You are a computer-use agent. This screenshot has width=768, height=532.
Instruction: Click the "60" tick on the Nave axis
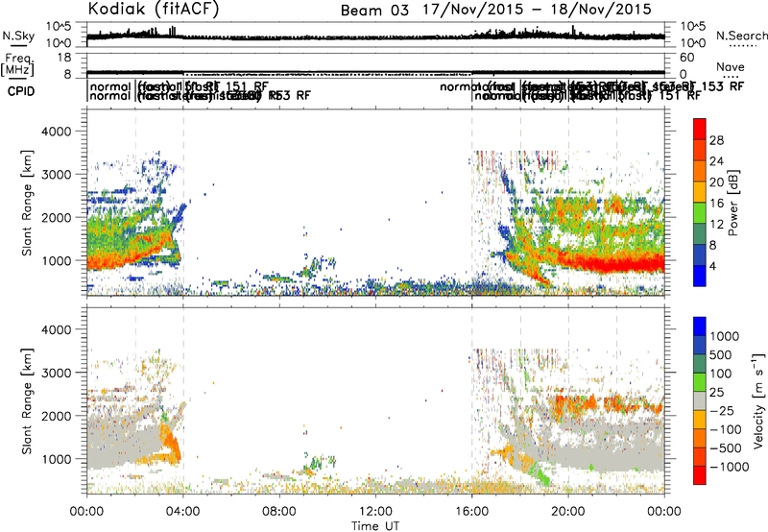pyautogui.click(x=687, y=58)
